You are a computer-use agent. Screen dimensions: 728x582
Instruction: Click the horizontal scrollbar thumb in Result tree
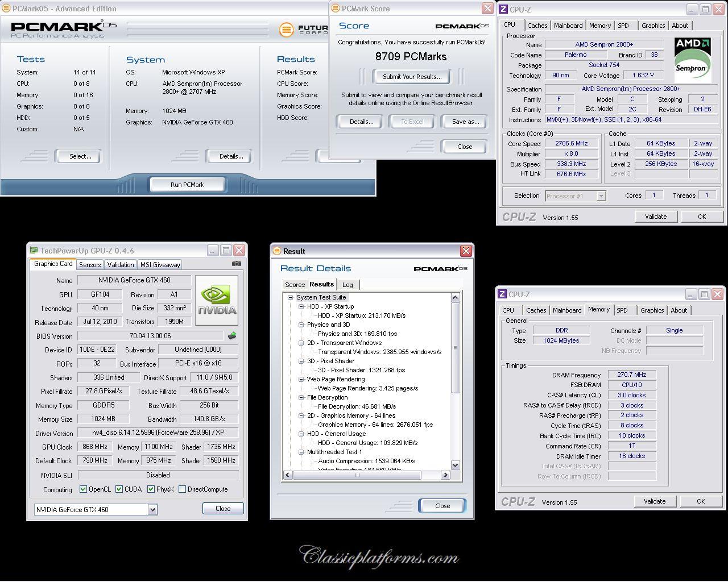(x=358, y=475)
